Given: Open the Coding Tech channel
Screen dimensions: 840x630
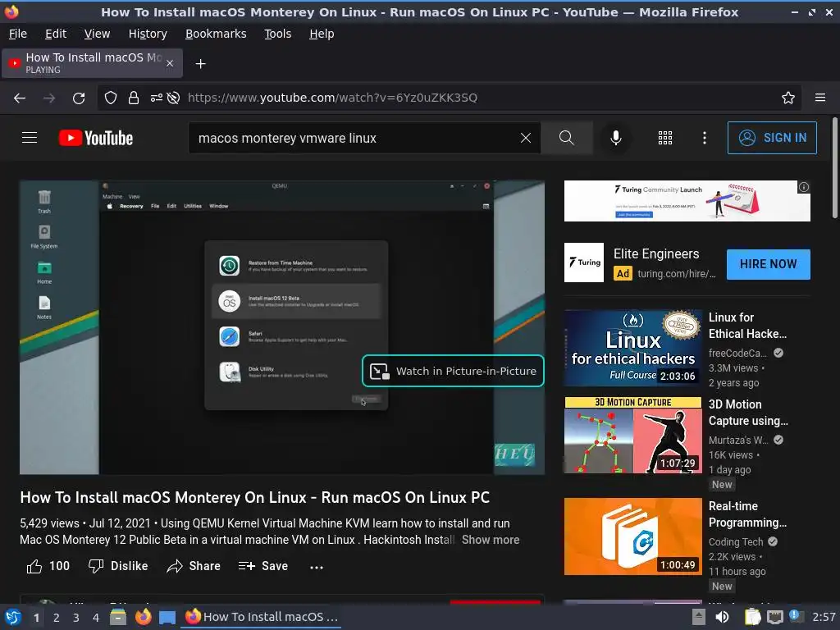Looking at the screenshot, I should tap(736, 541).
